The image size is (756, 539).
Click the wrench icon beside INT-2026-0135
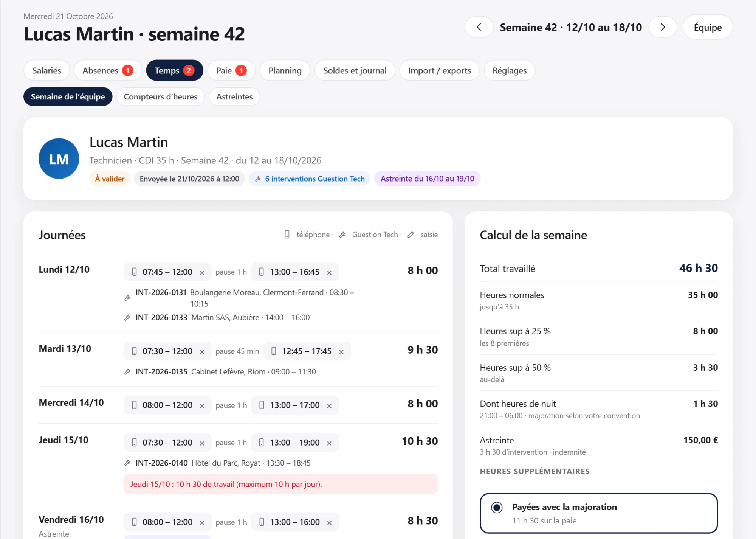pyautogui.click(x=127, y=372)
